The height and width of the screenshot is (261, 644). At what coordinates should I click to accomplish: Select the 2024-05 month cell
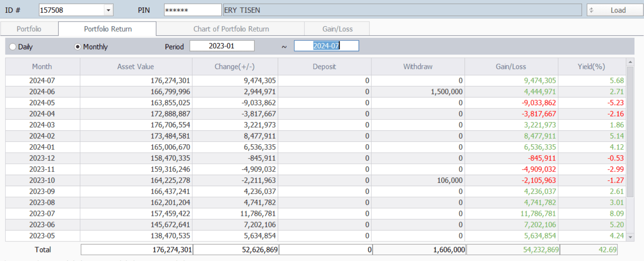coord(42,103)
